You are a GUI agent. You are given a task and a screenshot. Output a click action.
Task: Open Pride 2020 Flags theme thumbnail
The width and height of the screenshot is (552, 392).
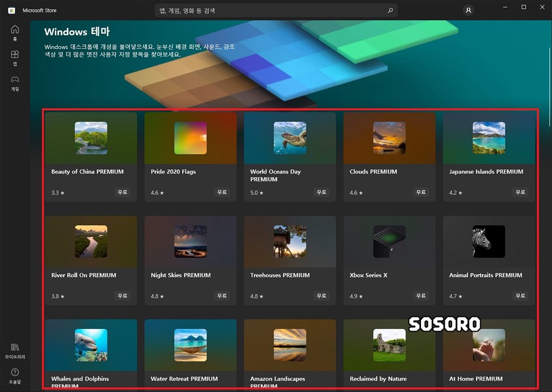[x=190, y=137]
